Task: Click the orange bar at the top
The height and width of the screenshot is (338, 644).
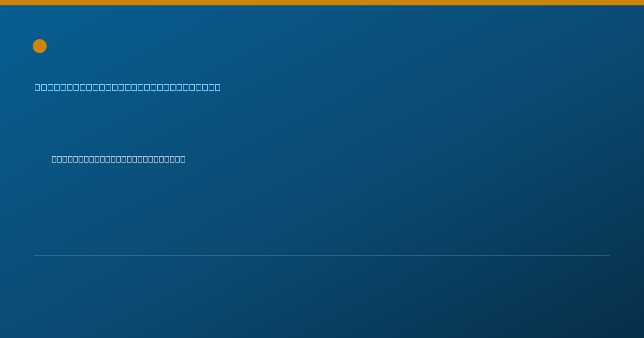Action: point(322,3)
